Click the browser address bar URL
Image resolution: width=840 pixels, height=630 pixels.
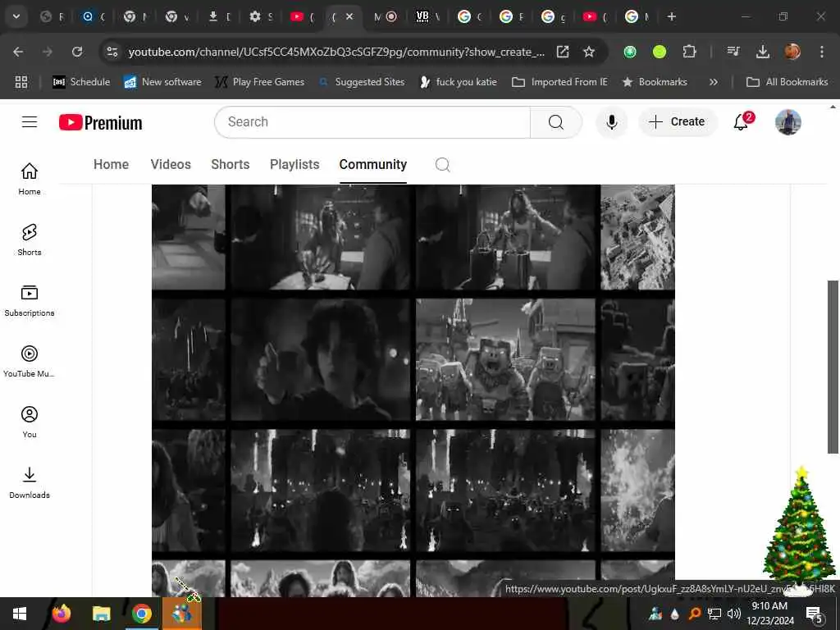coord(336,52)
